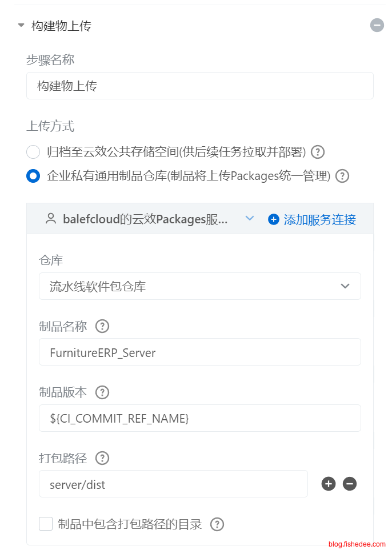The height and width of the screenshot is (554, 392).
Task: Open help for 归档至云效公共存储空间 option
Action: [x=317, y=152]
